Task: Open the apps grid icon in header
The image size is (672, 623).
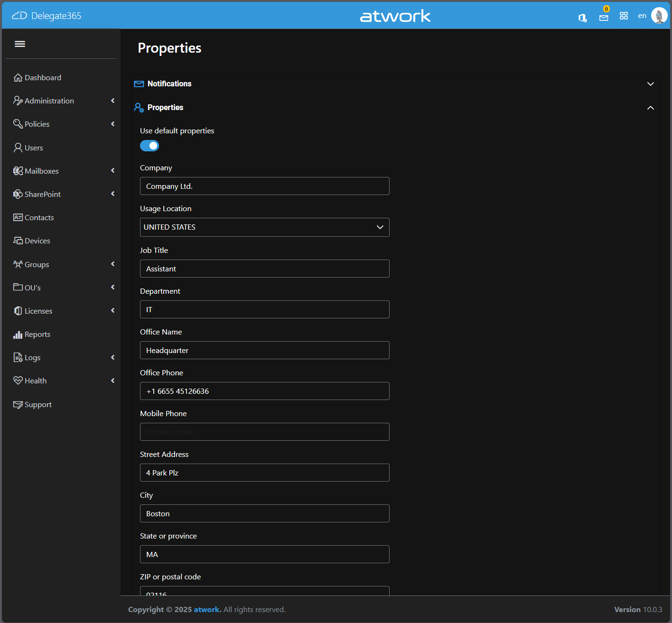Action: (x=624, y=16)
